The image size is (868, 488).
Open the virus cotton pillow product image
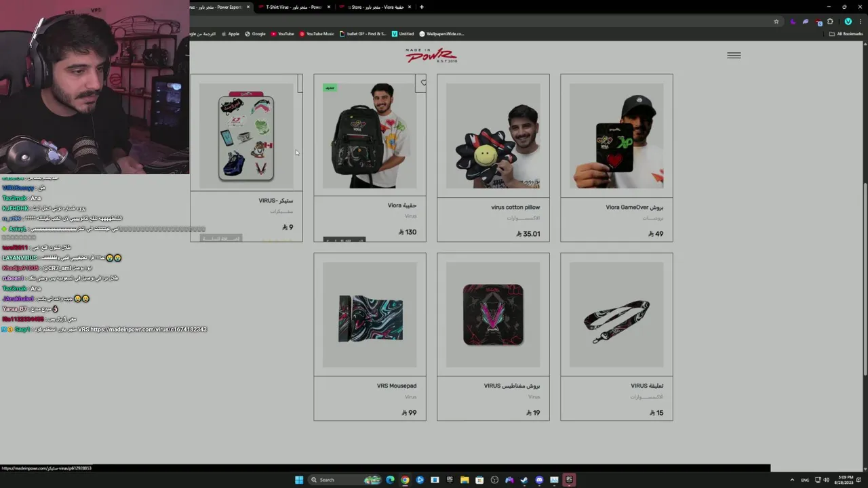[x=493, y=136]
